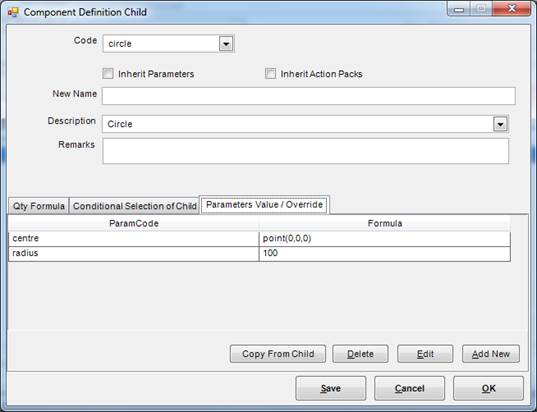This screenshot has height=412, width=537.
Task: Click the Copy From Child button
Action: [x=278, y=354]
